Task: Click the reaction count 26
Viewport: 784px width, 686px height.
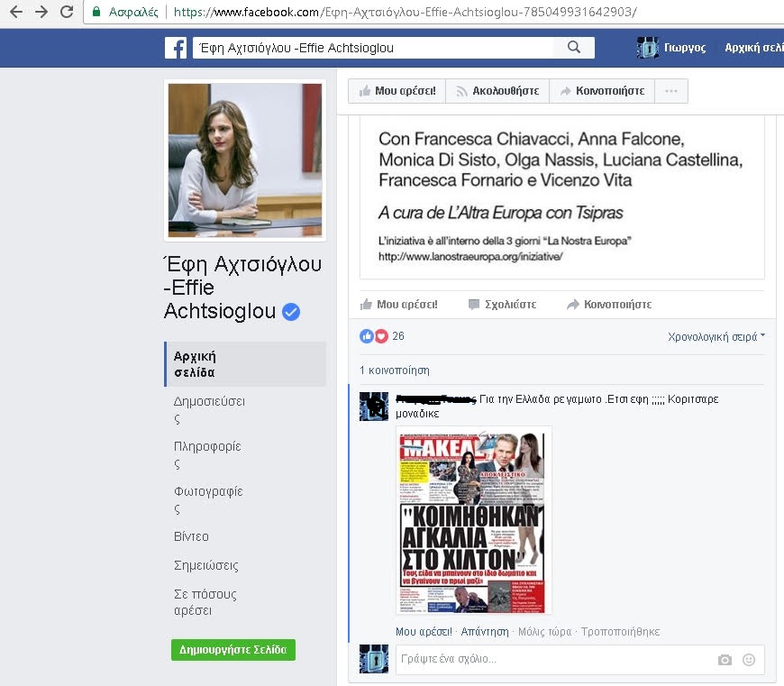Action: pos(398,336)
